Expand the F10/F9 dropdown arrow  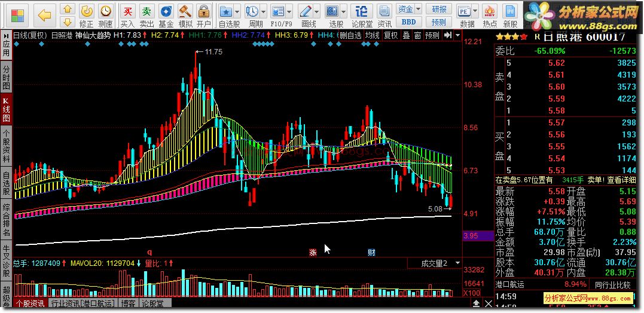(x=289, y=11)
